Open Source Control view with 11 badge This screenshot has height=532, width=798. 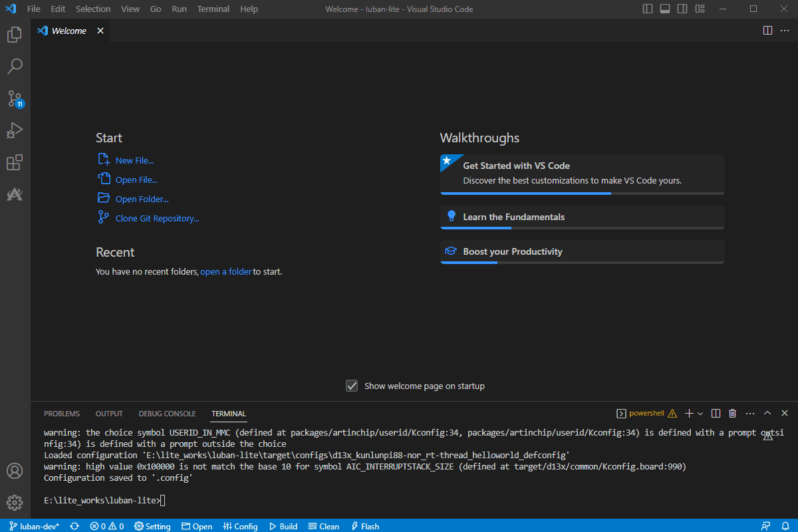point(15,99)
